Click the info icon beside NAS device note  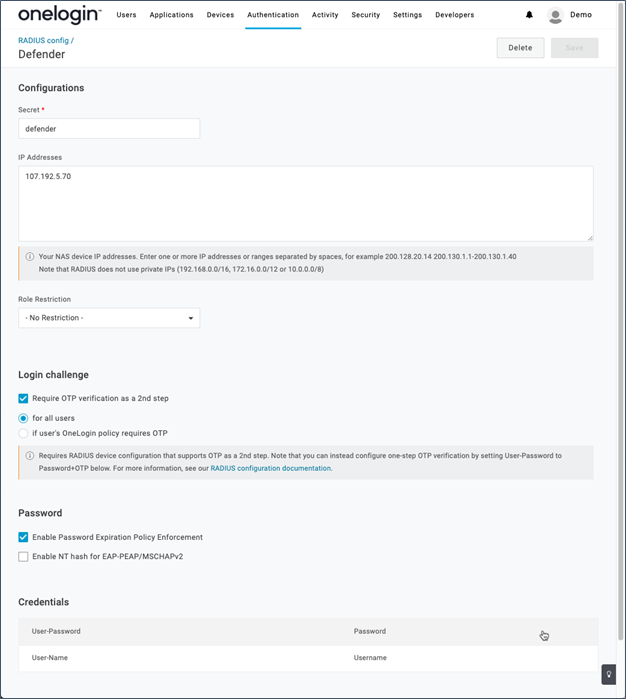click(30, 257)
